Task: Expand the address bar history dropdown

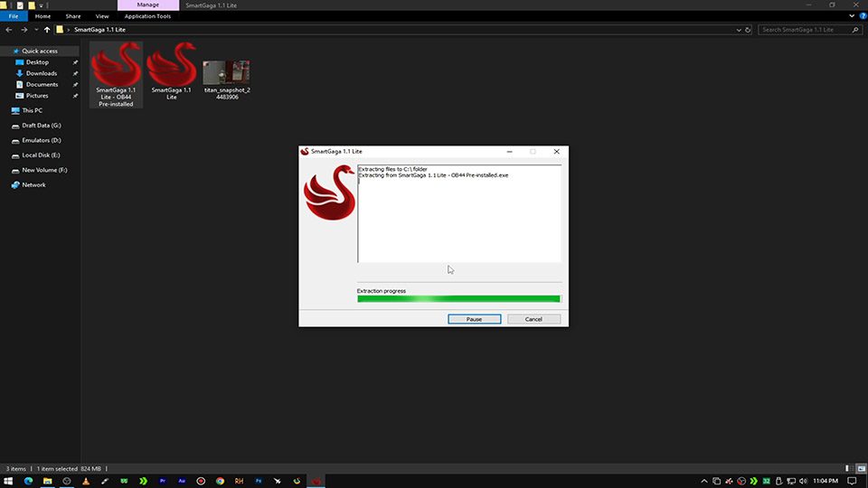Action: coord(739,30)
